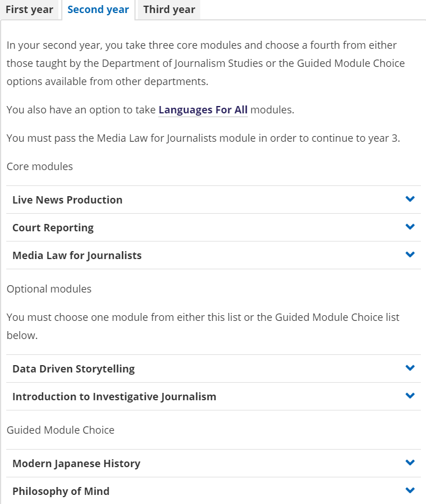Open the Third year tab
The image size is (426, 504).
(169, 10)
